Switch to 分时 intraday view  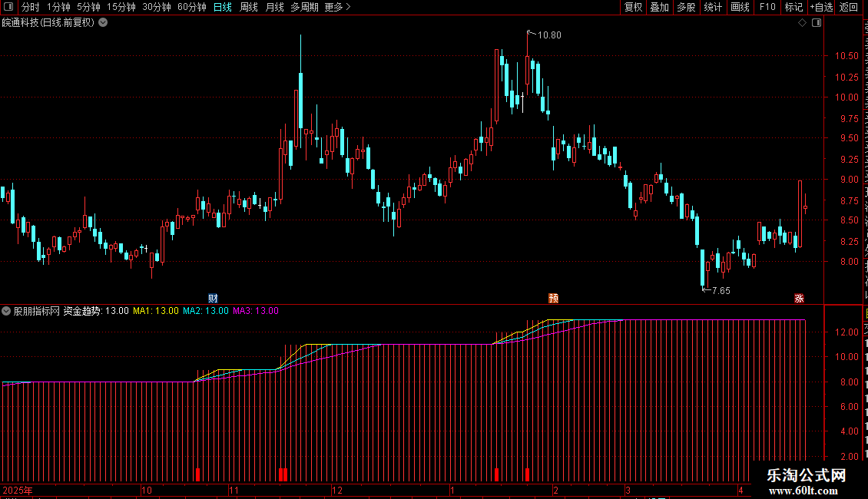point(31,7)
